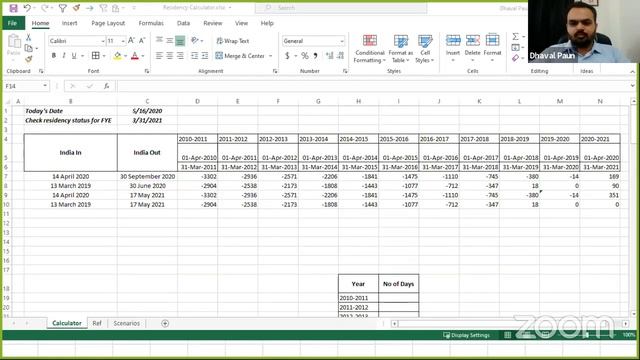Viewport: 640px width, 360px height.
Task: Click the Cut scissors icon
Action: tap(28, 38)
